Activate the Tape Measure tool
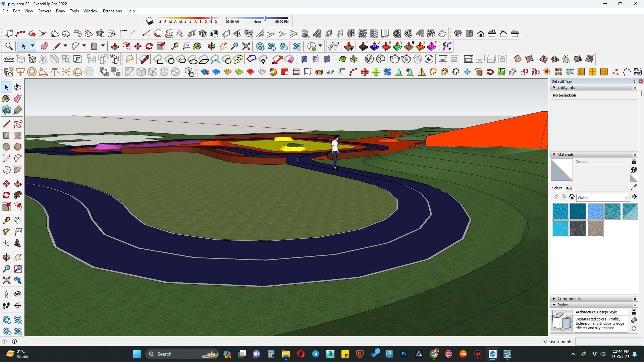 pos(6,220)
